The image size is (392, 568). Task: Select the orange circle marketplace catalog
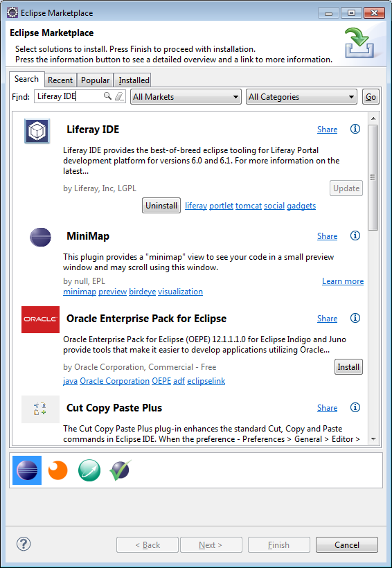pos(58,470)
